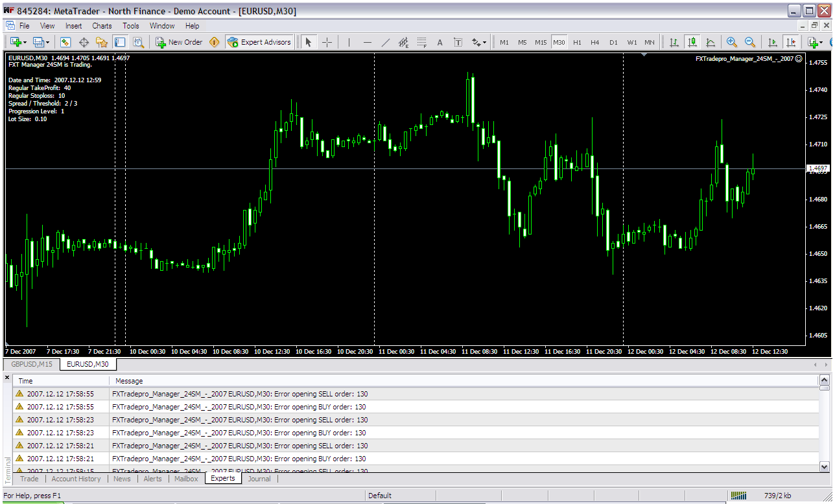Switch chart to M5 timeframe
Viewport: 835px width, 504px height.
(522, 42)
